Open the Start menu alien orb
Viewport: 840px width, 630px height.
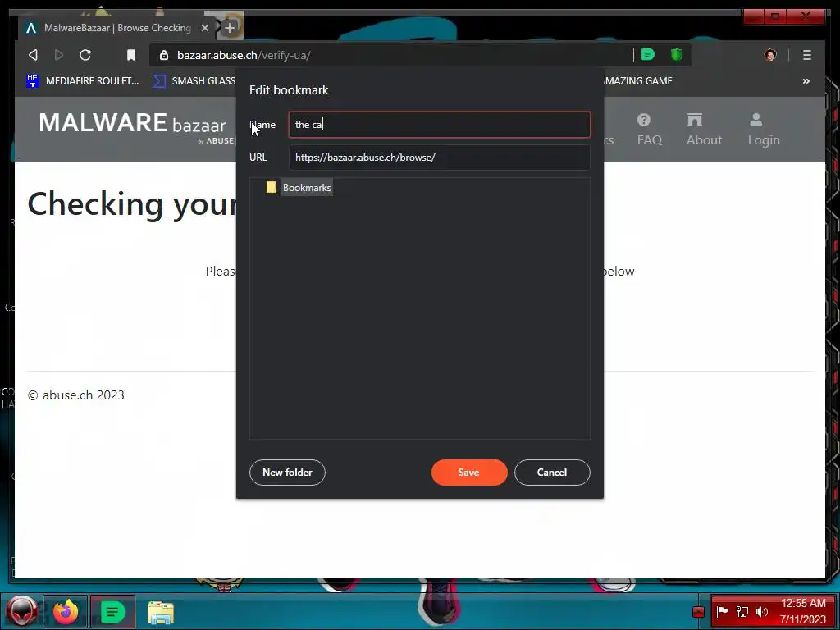(x=21, y=611)
